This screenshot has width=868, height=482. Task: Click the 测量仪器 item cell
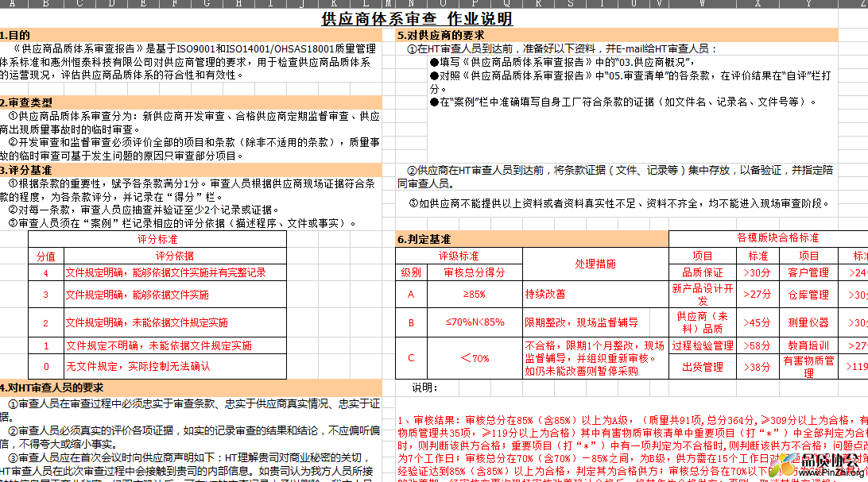point(808,322)
